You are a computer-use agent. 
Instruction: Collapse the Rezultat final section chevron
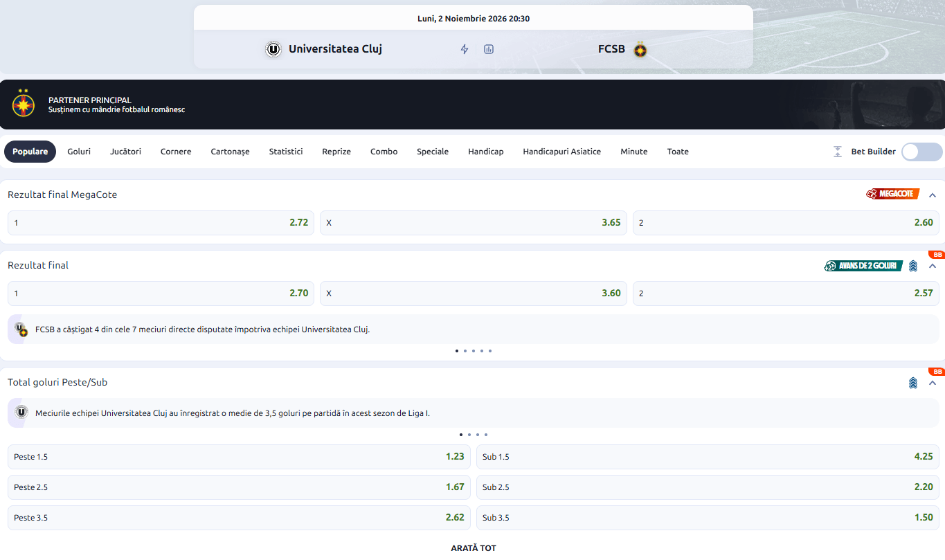tap(933, 266)
